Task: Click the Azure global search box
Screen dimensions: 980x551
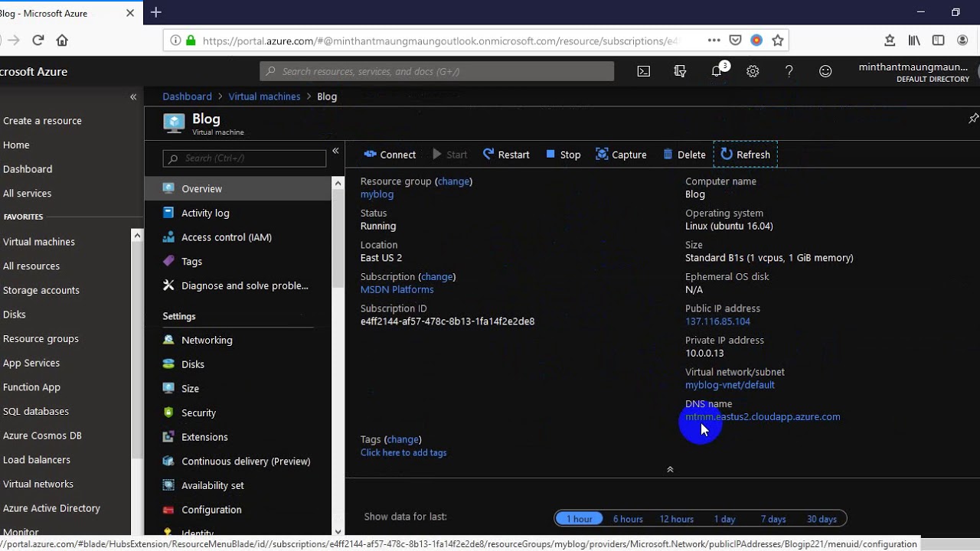Action: coord(436,71)
